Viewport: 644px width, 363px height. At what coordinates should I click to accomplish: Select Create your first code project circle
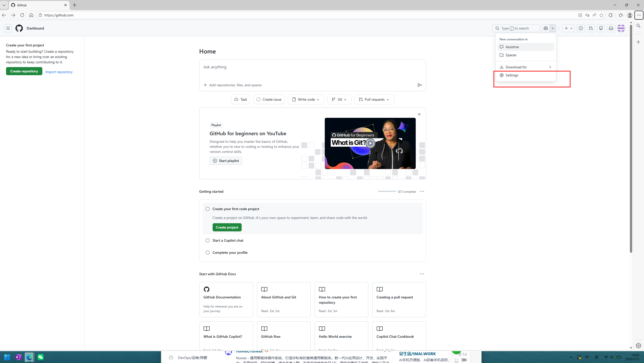coord(208,209)
